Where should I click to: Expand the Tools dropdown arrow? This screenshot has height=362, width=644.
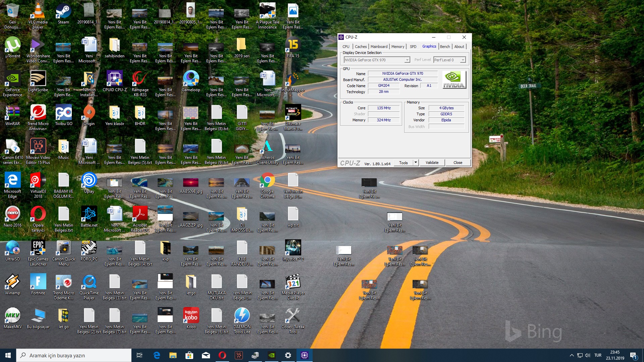coord(416,163)
